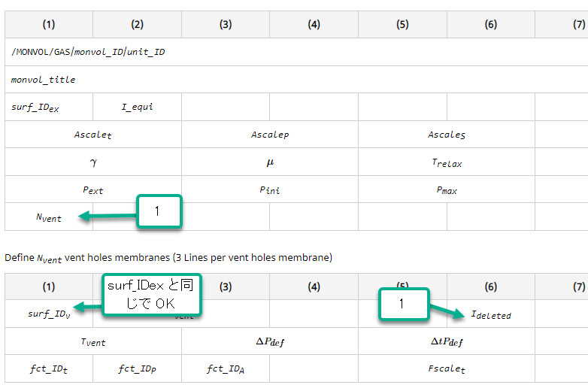588x385 pixels.
Task: Click the Nvent parameter cell
Action: (x=49, y=217)
